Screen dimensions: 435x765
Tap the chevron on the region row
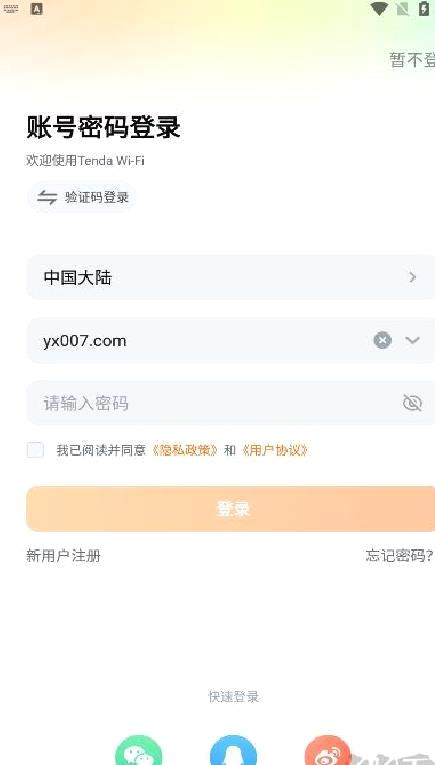point(413,277)
